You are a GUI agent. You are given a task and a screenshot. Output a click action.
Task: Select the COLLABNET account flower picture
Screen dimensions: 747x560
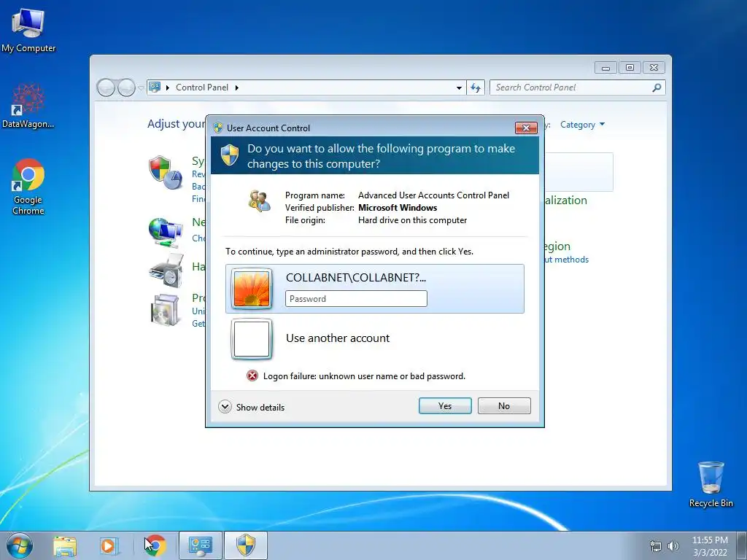point(252,289)
